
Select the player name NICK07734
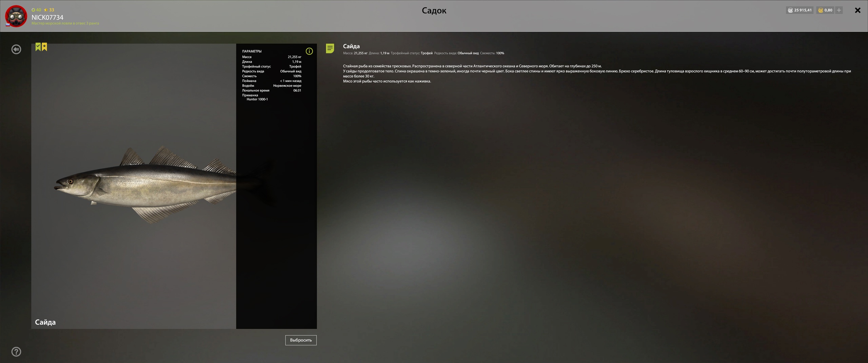click(47, 17)
